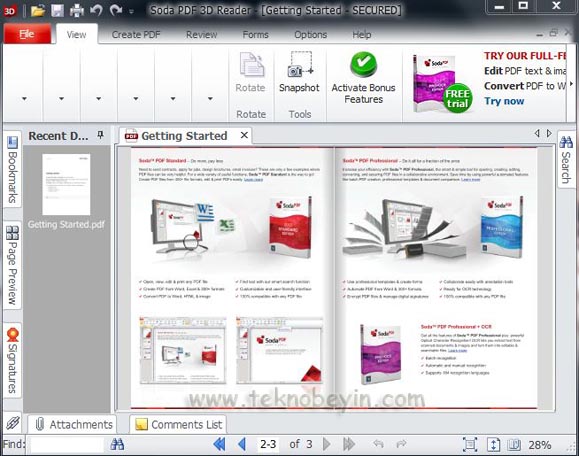
Task: Redo the last undone action
Action: coord(116,10)
